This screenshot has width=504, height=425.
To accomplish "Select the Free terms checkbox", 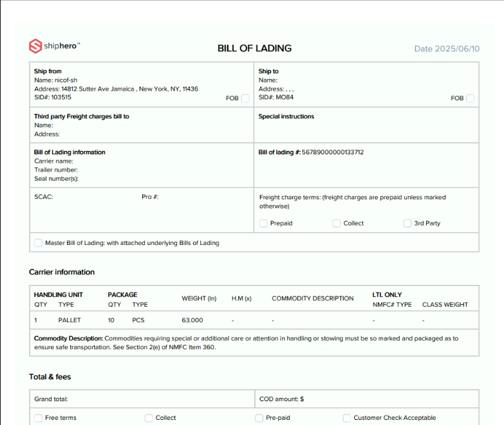I will [38, 418].
